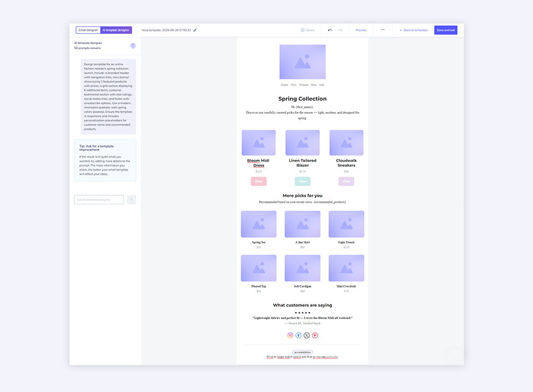Viewport: 533px width, 392px height.
Task: Click the redo arrow icon
Action: coord(340,30)
